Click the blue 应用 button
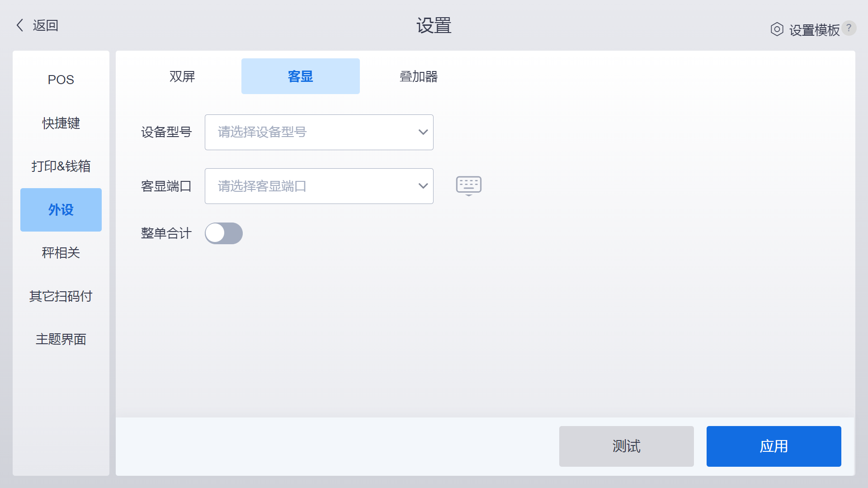 coord(774,446)
